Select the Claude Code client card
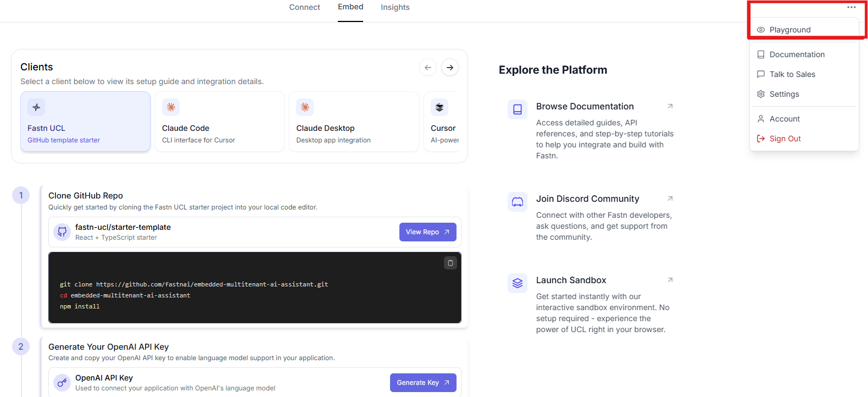Screen dimensions: 868x397 [x=220, y=122]
